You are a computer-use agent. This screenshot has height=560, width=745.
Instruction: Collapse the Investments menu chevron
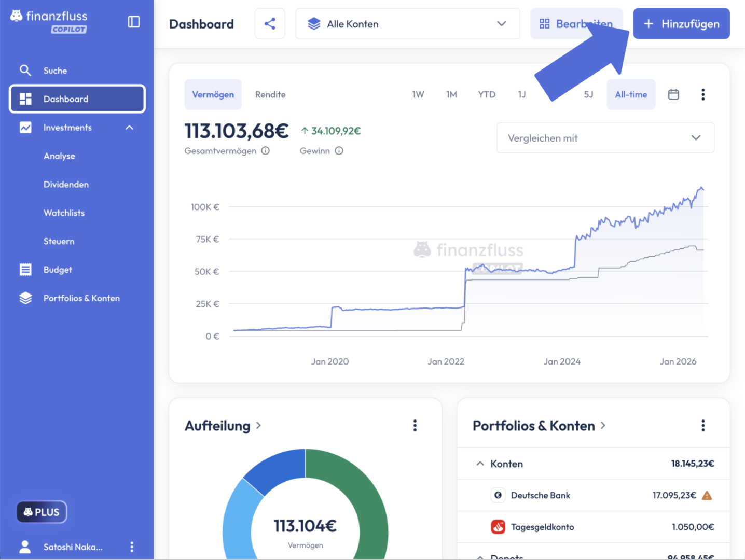130,128
